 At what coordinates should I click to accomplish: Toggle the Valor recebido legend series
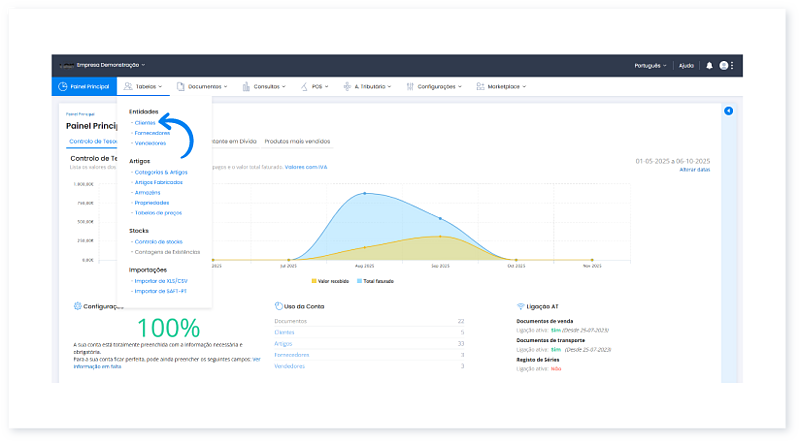tap(330, 281)
